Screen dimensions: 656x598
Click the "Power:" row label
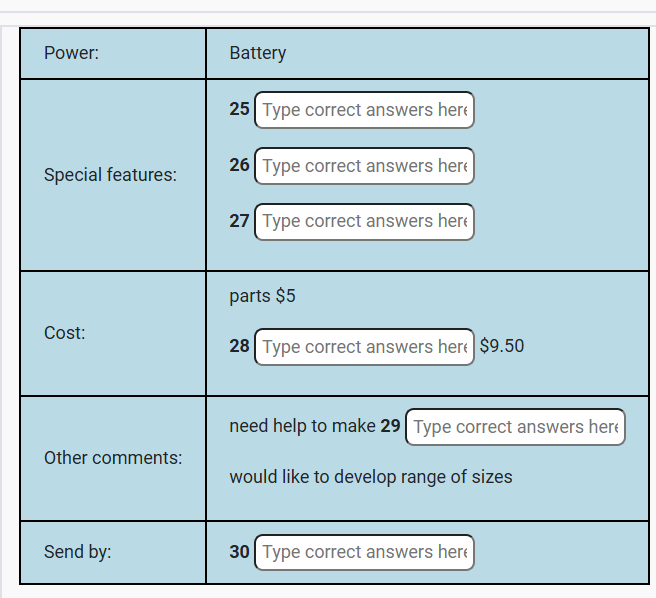pyautogui.click(x=71, y=53)
